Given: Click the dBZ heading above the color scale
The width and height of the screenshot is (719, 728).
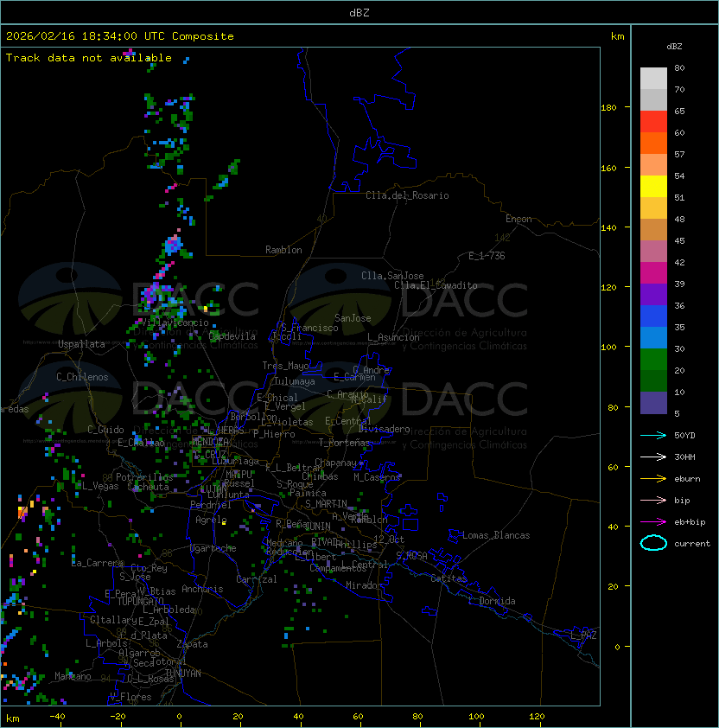Looking at the screenshot, I should pyautogui.click(x=674, y=47).
